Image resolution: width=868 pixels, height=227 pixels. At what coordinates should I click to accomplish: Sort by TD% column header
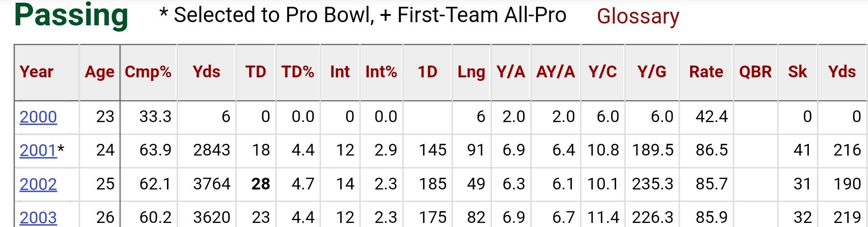(298, 72)
